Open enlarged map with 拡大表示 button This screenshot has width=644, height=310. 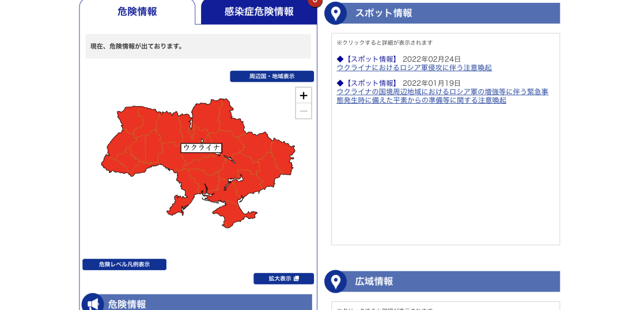tap(283, 279)
